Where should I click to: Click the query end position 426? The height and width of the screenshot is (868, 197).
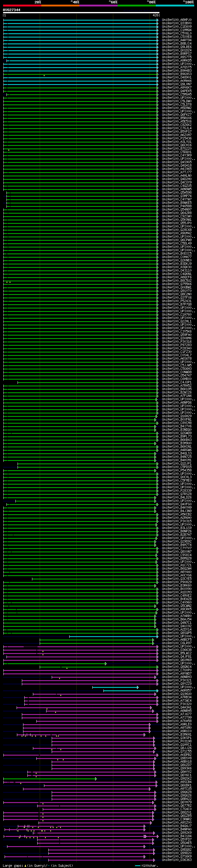click(155, 15)
